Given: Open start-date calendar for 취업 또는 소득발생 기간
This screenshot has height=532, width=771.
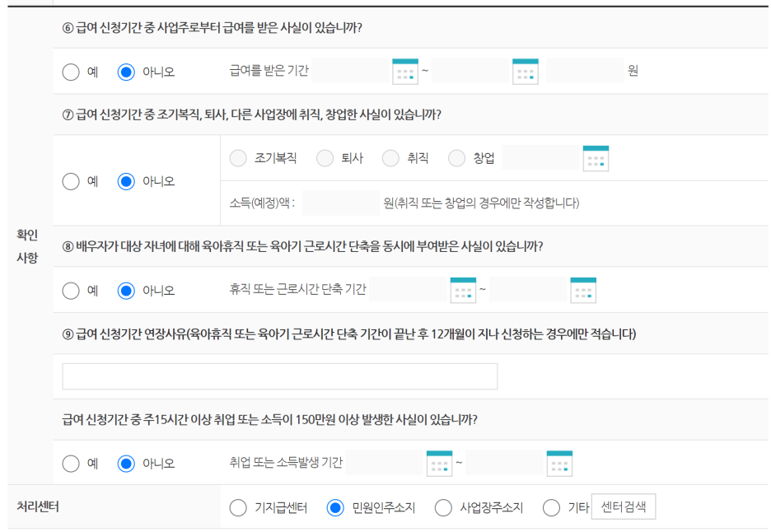Looking at the screenshot, I should point(439,463).
